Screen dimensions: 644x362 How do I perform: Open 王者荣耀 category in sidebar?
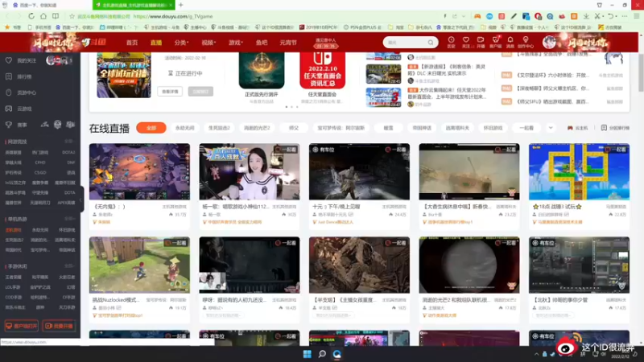[13, 277]
